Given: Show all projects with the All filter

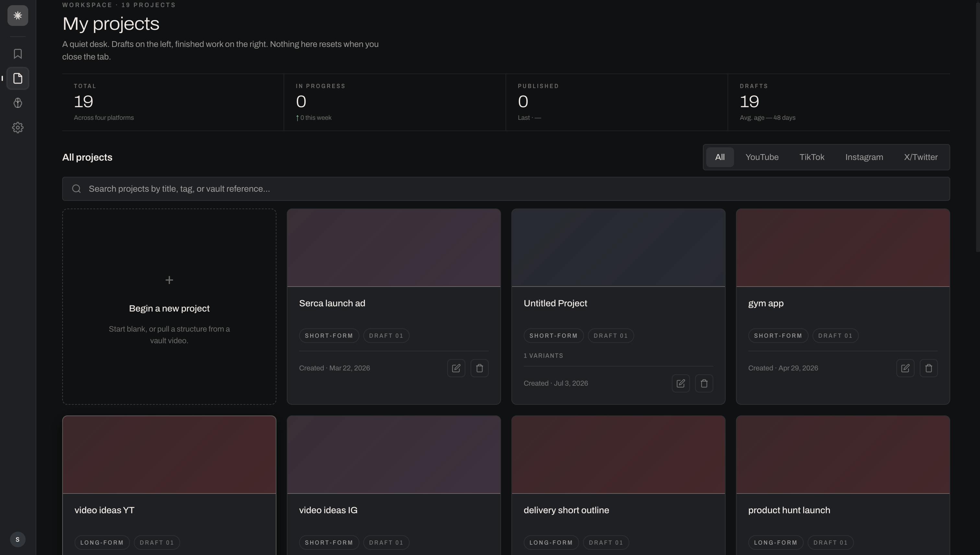Looking at the screenshot, I should (x=720, y=157).
